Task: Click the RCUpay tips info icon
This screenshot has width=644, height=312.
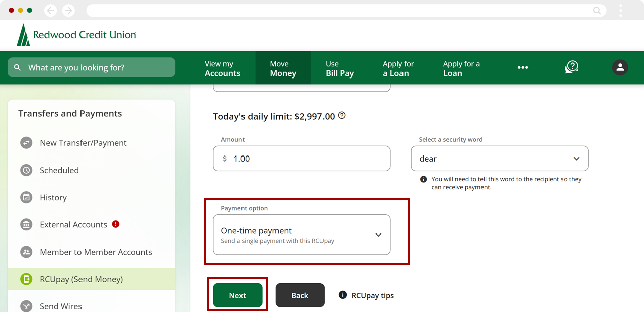Action: click(343, 295)
